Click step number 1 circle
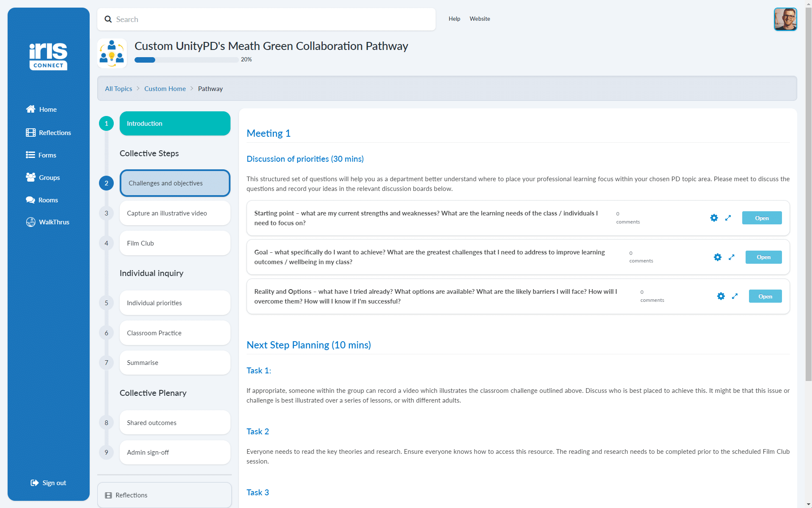This screenshot has width=812, height=508. point(106,124)
